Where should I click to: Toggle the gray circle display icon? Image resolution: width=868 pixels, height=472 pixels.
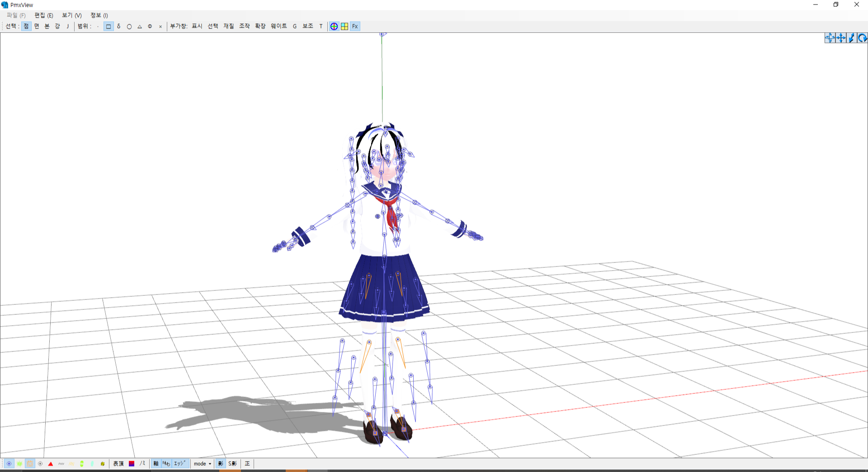point(40,464)
